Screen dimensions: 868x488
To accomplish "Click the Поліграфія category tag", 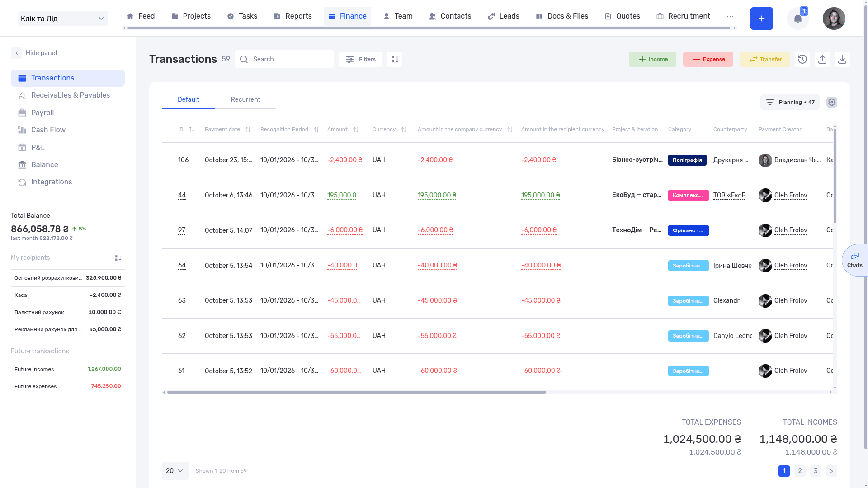I will [687, 160].
